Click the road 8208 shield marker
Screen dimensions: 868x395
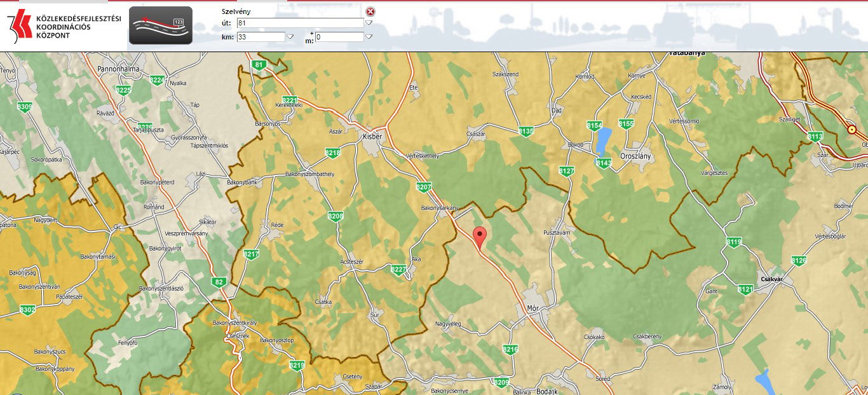(336, 216)
